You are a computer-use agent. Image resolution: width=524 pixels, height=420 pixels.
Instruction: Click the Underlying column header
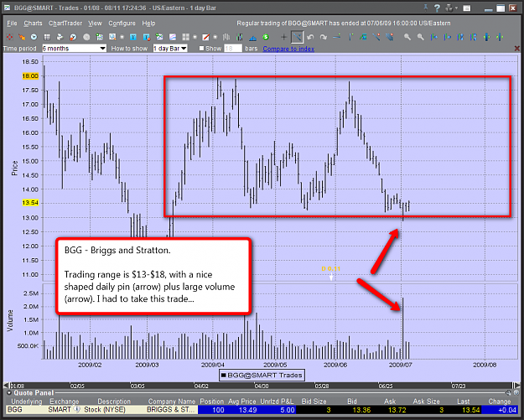(x=27, y=402)
